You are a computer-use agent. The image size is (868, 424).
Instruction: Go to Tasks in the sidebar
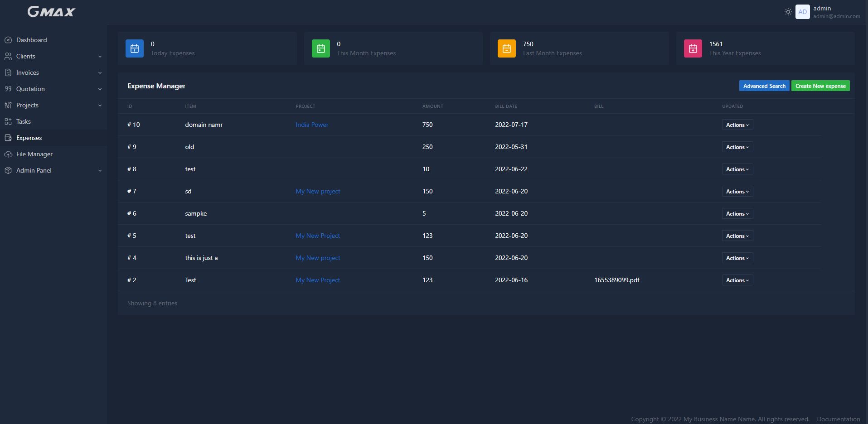pos(24,121)
